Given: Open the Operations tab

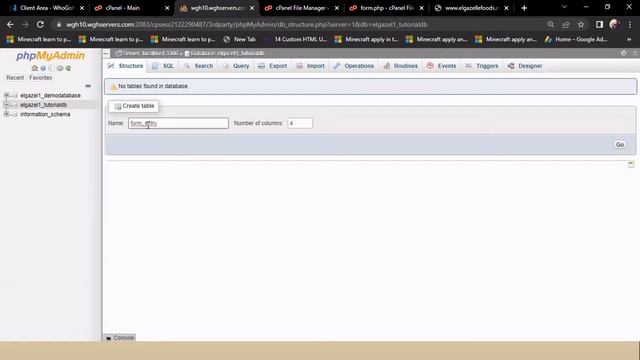Looking at the screenshot, I should tap(354, 66).
